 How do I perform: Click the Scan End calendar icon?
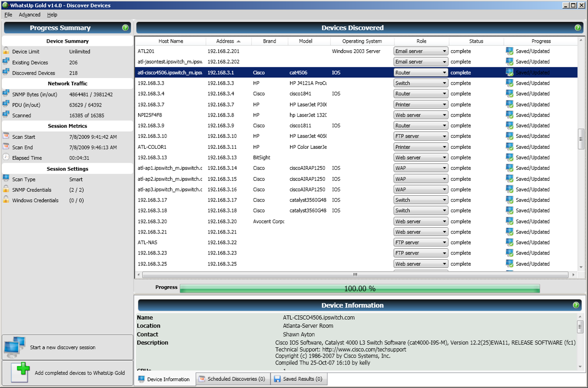click(6, 147)
